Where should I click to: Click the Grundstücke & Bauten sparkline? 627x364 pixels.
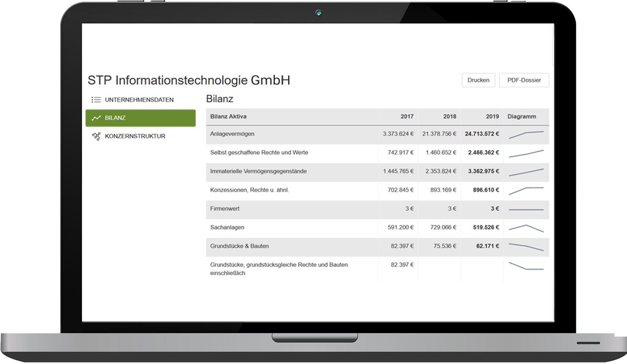click(x=526, y=247)
